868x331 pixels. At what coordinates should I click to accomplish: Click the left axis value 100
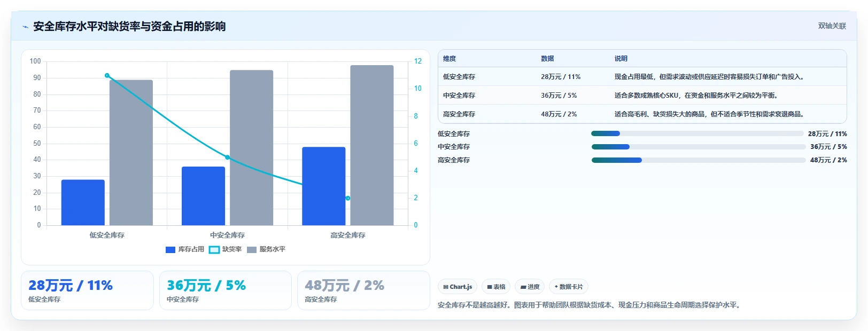[x=35, y=61]
